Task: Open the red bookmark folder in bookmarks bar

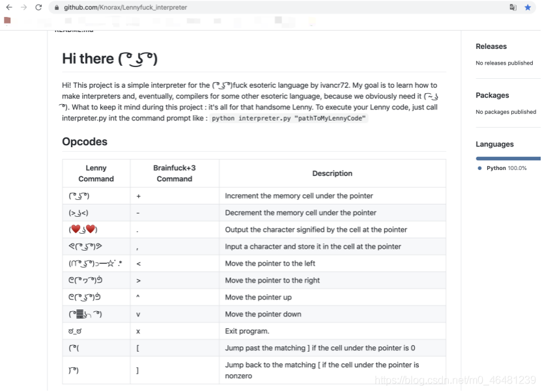Action: [x=7, y=21]
